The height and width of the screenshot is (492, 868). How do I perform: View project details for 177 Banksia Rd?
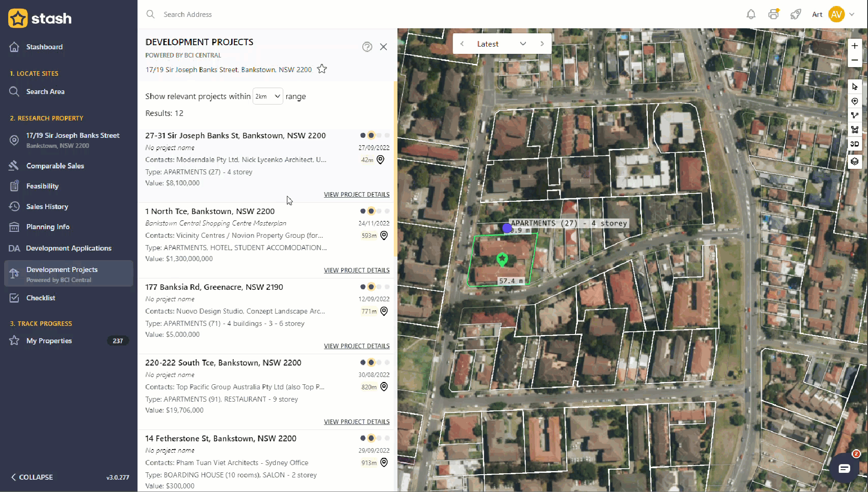click(357, 346)
